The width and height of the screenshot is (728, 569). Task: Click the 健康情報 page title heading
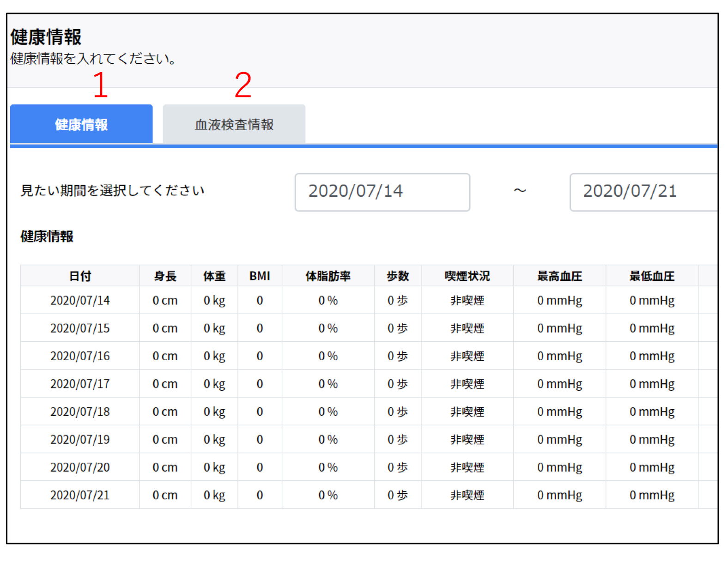tap(46, 37)
